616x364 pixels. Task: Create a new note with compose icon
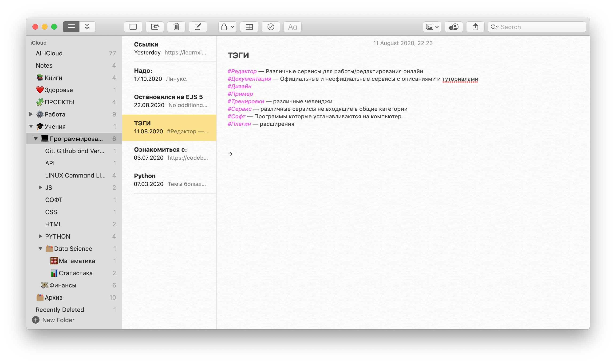tap(198, 27)
